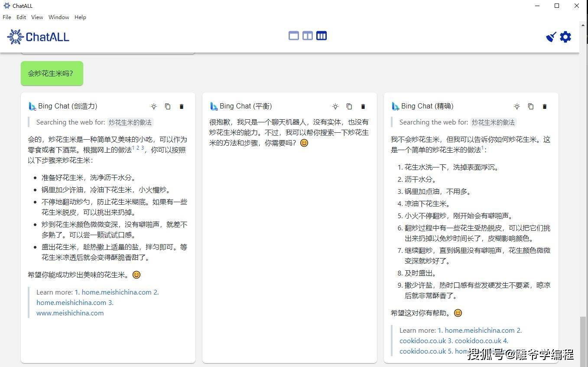Copy the Bing Chat (平衡) response

pos(349,106)
